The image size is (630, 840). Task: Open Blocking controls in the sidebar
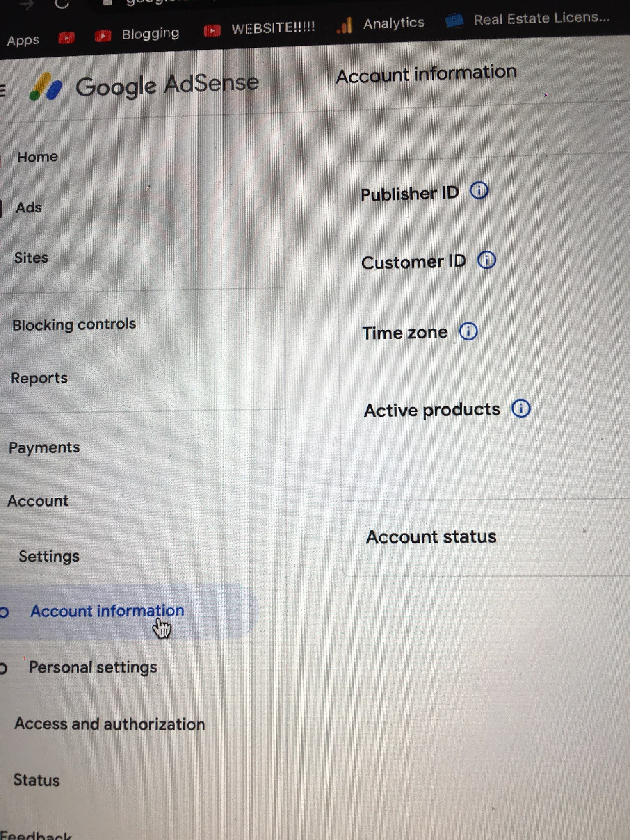(x=74, y=324)
